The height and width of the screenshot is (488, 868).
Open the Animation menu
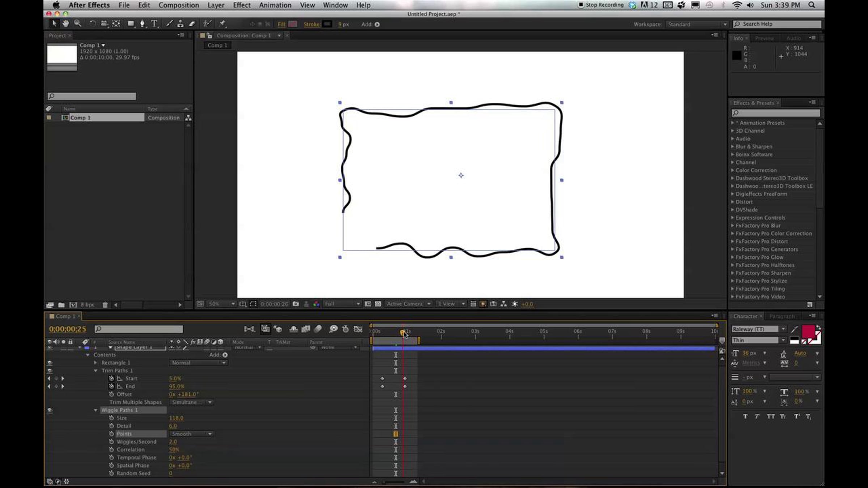click(x=275, y=5)
